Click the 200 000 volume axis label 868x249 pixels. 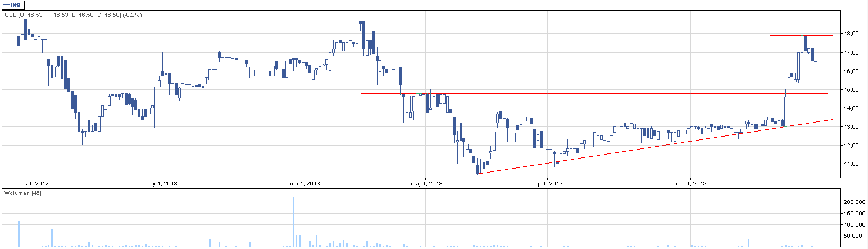(x=856, y=202)
